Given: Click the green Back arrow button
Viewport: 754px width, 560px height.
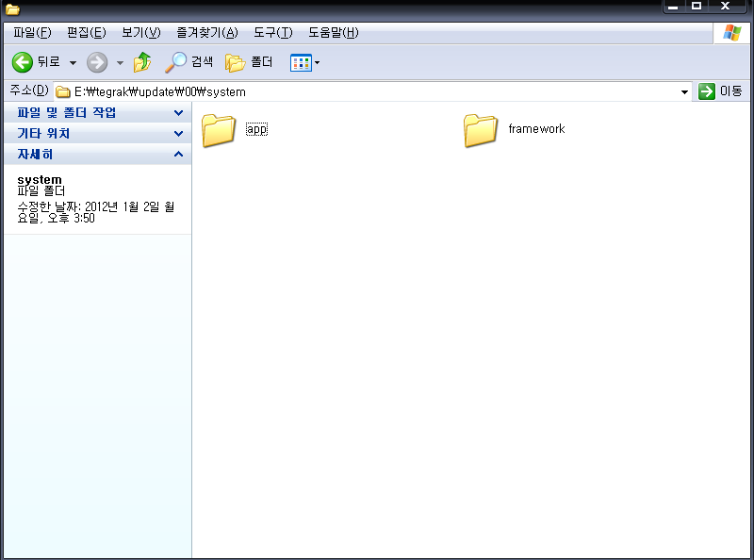Looking at the screenshot, I should pyautogui.click(x=23, y=62).
